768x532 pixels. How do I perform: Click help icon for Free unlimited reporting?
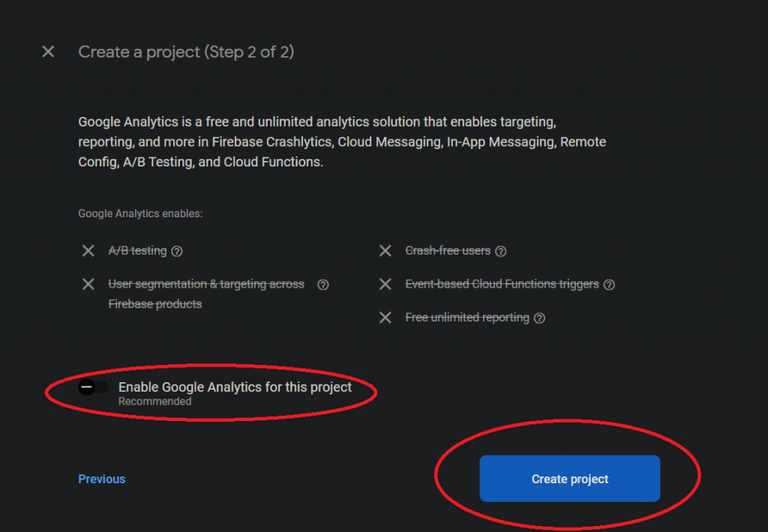(x=539, y=318)
